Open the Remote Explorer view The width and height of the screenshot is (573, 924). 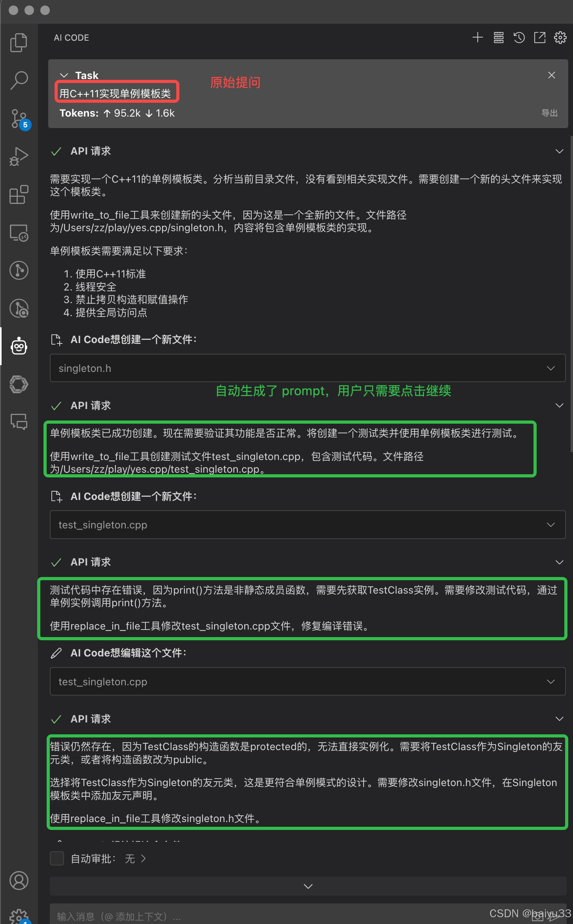pos(19,232)
